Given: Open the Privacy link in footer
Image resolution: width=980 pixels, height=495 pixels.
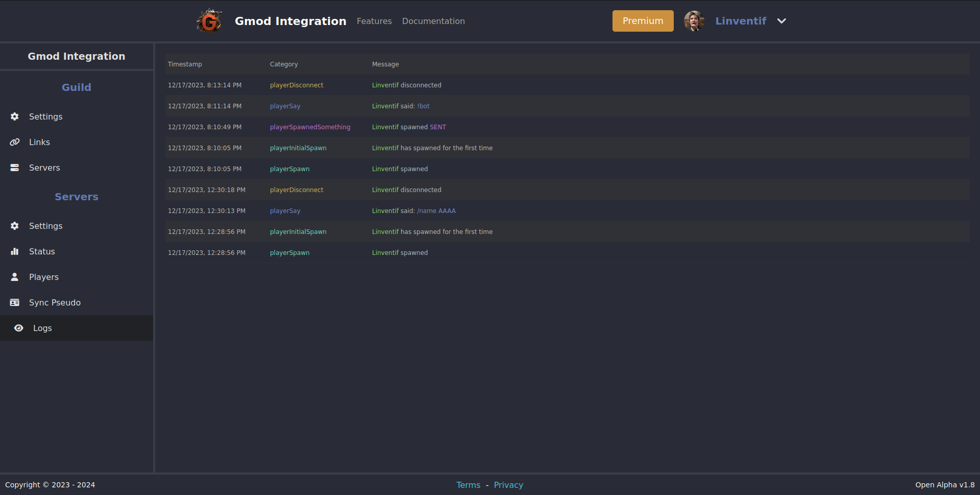Looking at the screenshot, I should coord(508,485).
